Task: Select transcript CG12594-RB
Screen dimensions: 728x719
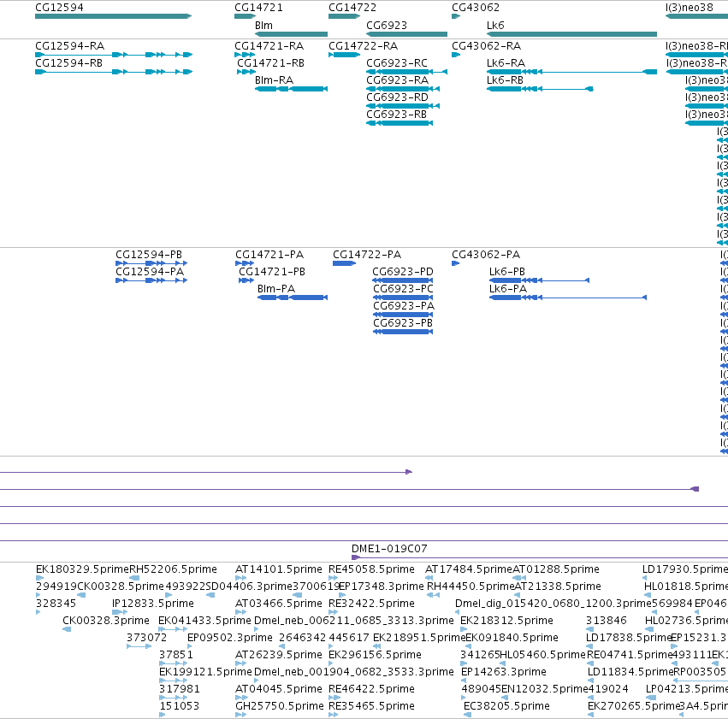Action: (x=68, y=63)
